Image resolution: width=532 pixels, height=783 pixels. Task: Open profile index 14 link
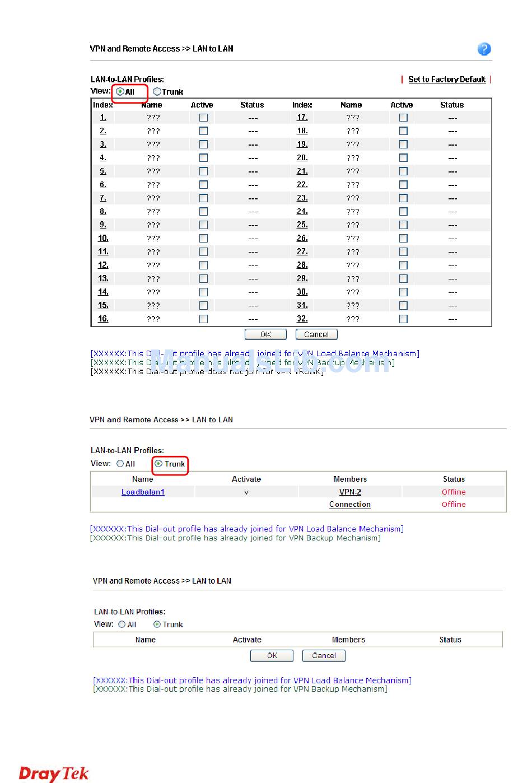click(x=103, y=292)
